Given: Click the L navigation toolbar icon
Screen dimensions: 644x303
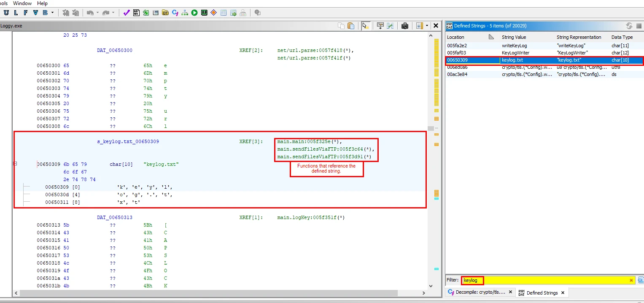Looking at the screenshot, I should tap(16, 13).
